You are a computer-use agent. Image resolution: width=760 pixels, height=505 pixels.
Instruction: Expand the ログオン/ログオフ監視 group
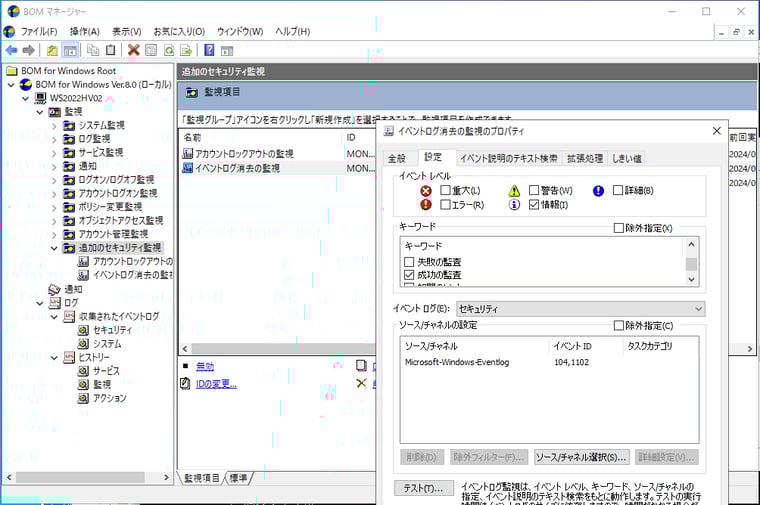pyautogui.click(x=54, y=180)
